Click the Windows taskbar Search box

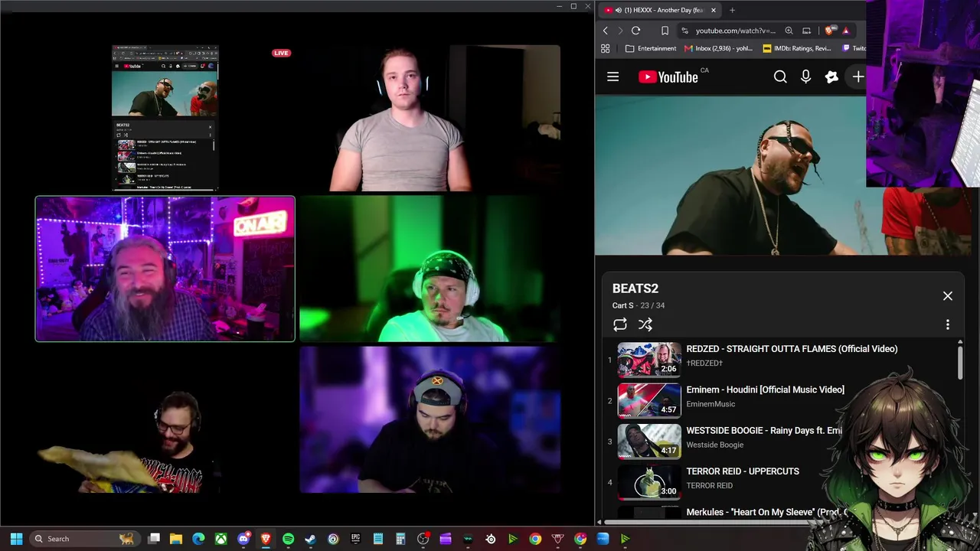[x=84, y=539]
